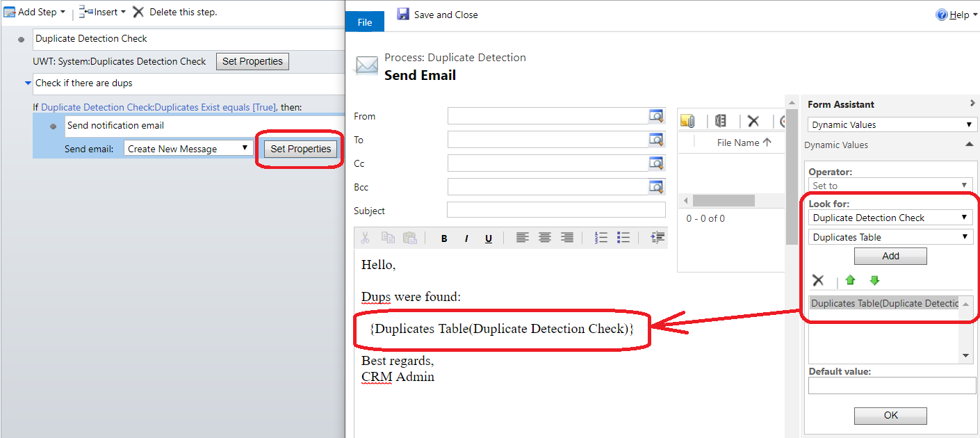Collapse the Form Assistant pane arrow

[x=972, y=104]
